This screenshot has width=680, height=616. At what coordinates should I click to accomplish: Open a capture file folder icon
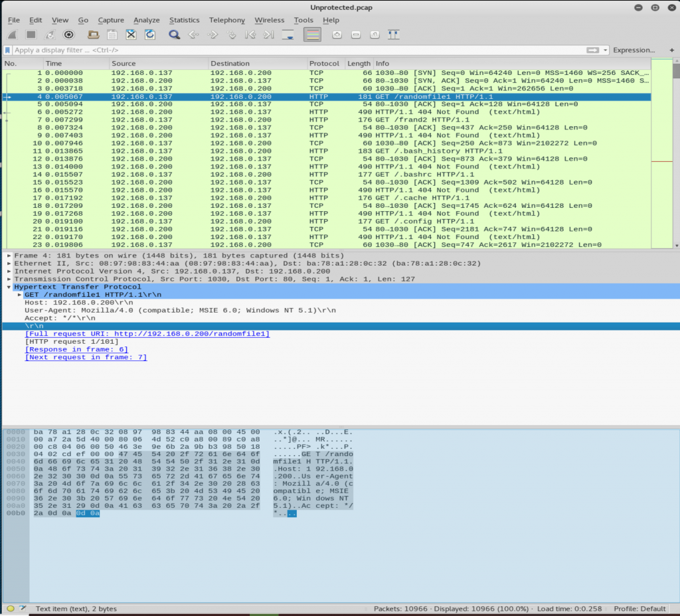tap(93, 35)
